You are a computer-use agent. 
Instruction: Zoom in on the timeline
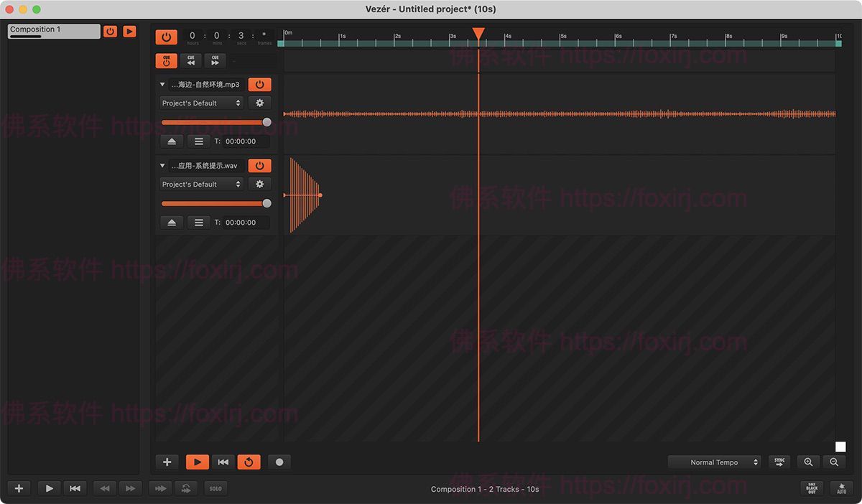point(808,462)
